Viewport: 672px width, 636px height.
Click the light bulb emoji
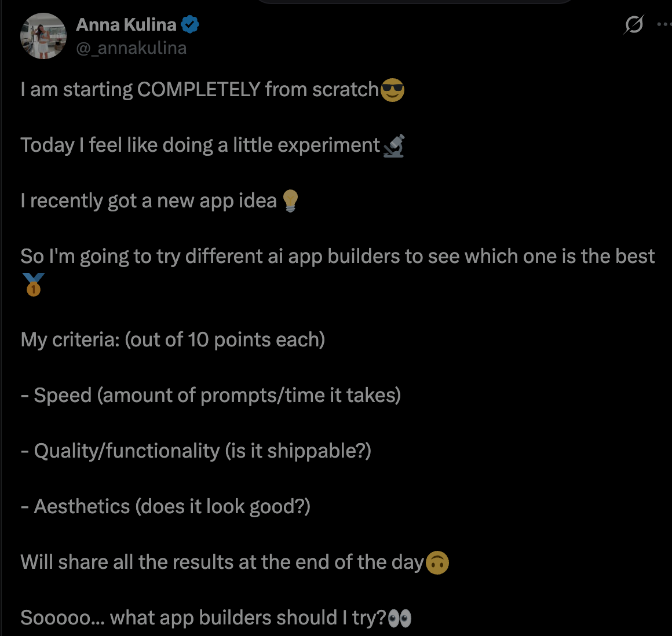[290, 202]
